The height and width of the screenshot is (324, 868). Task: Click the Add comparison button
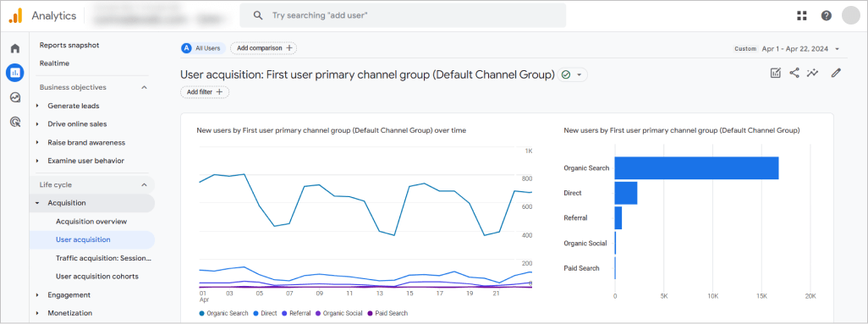(264, 48)
